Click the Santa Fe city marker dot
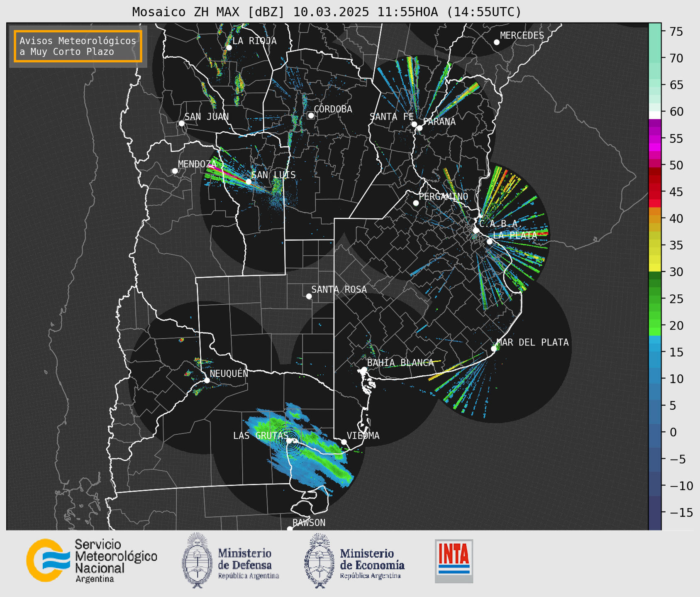The height and width of the screenshot is (597, 700). [x=414, y=124]
